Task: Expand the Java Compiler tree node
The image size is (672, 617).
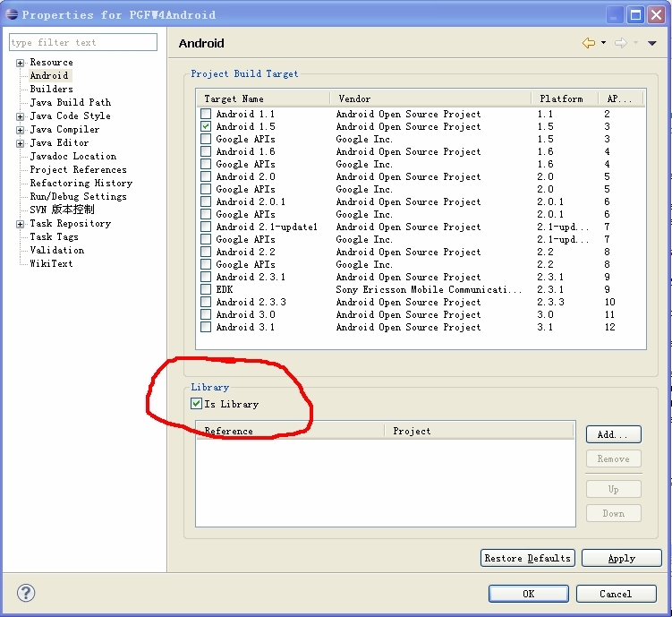Action: pyautogui.click(x=20, y=130)
